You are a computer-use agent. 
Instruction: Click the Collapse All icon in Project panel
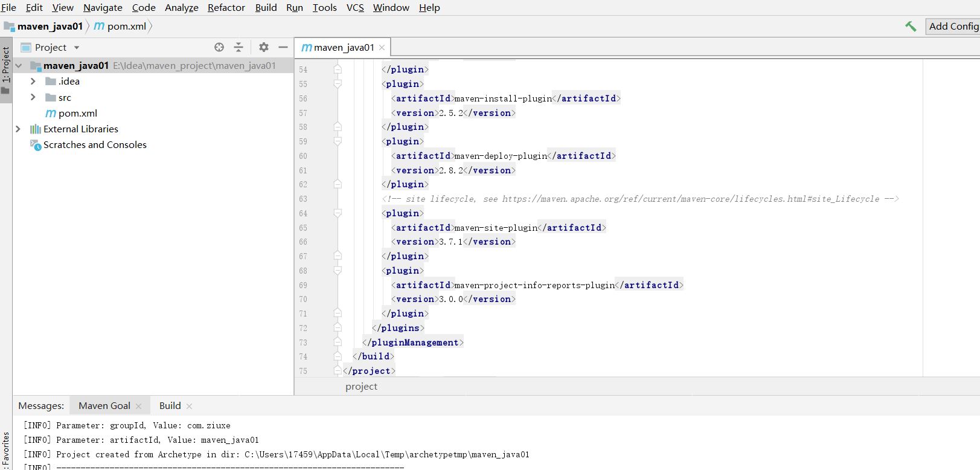(239, 47)
